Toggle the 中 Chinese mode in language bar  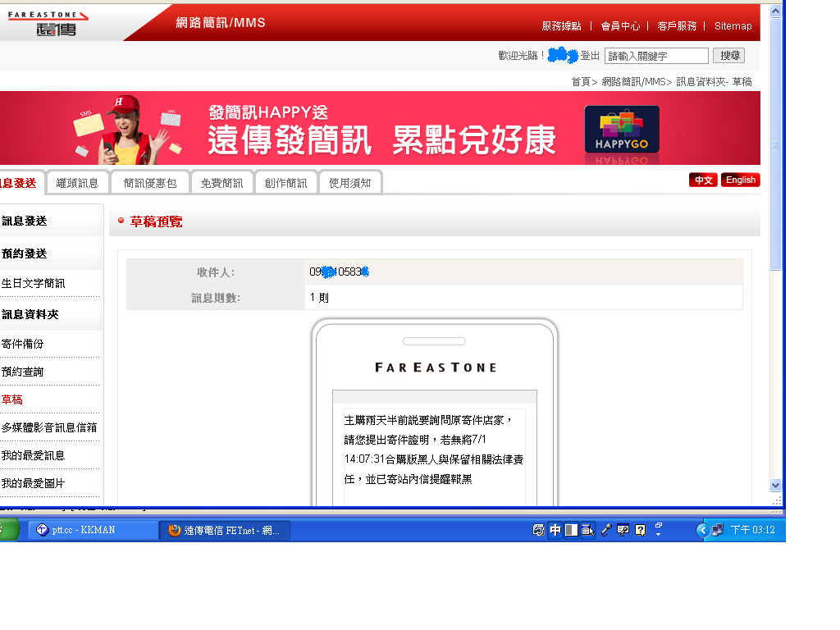click(x=555, y=530)
